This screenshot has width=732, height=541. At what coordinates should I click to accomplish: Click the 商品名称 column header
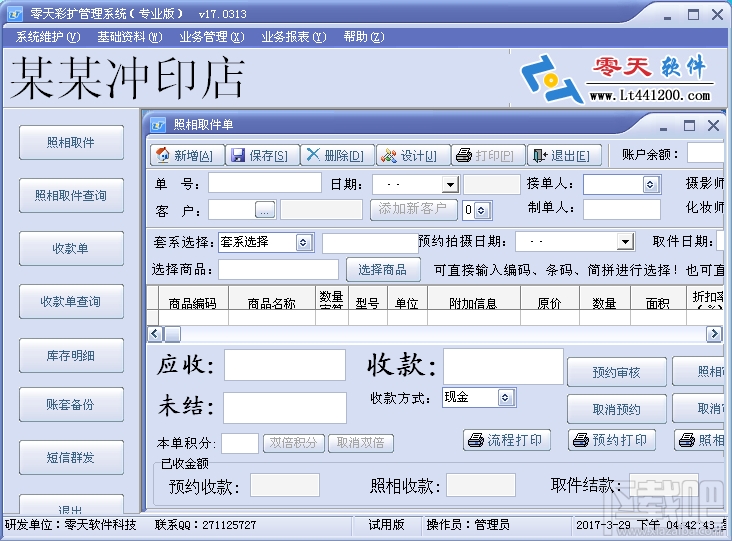coord(272,298)
